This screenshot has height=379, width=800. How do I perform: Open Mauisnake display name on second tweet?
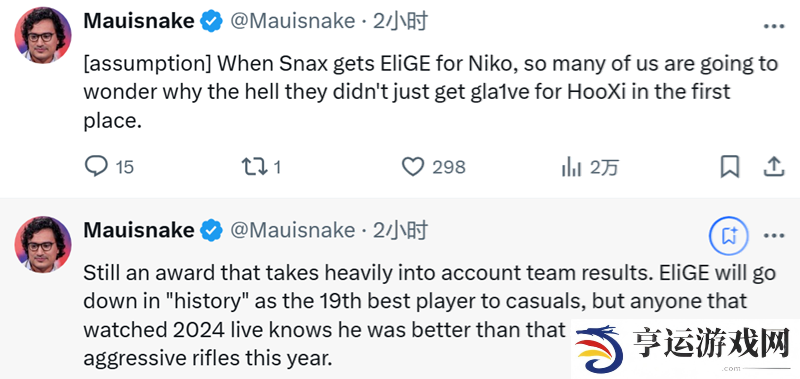click(x=139, y=230)
